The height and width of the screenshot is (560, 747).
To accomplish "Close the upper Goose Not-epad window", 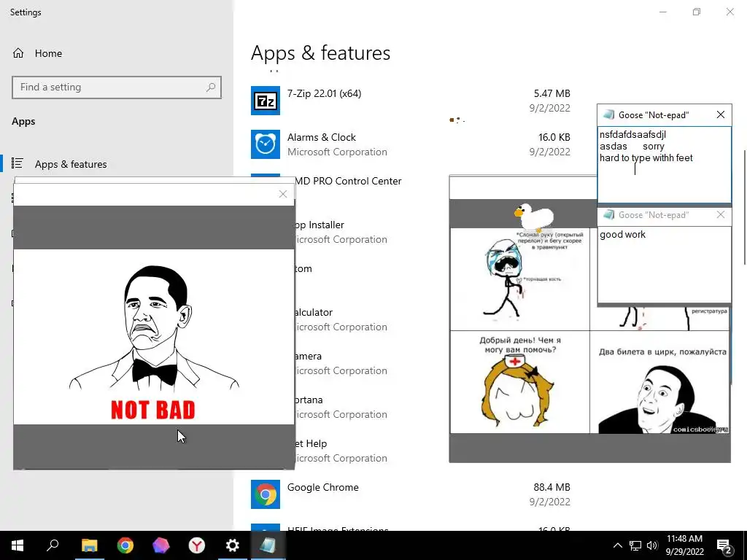I will click(720, 114).
